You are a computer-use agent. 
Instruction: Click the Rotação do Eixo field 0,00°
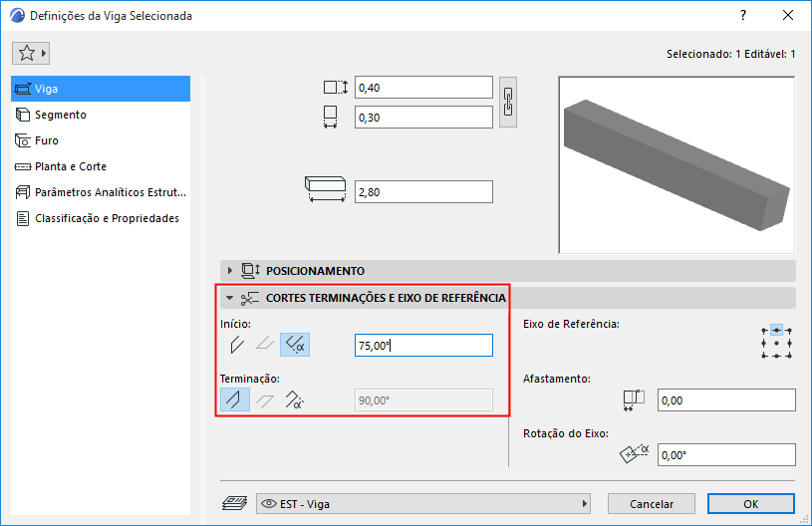[x=726, y=455]
